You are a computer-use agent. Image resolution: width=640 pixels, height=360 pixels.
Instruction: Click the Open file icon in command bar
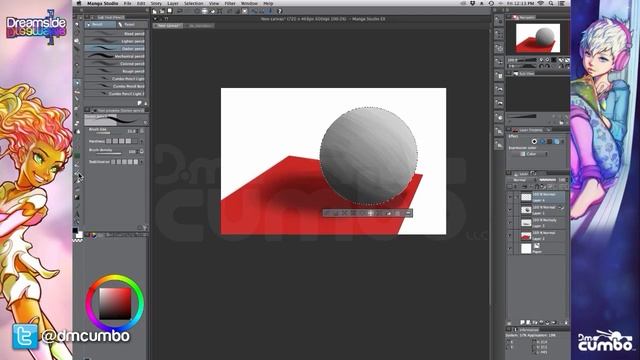coord(162,11)
